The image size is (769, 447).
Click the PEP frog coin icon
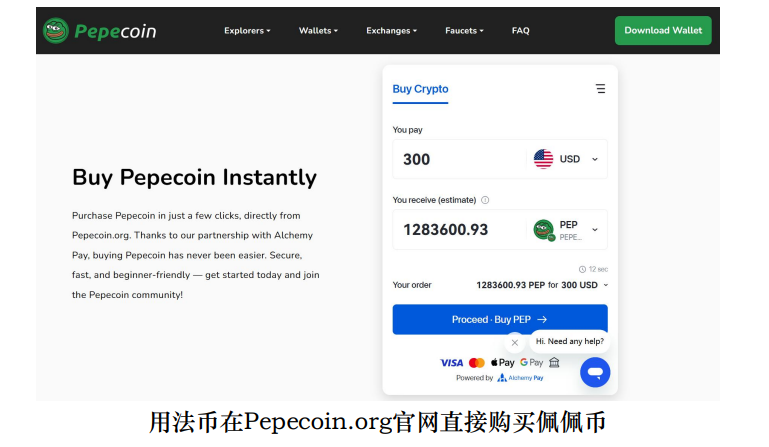[x=543, y=230]
